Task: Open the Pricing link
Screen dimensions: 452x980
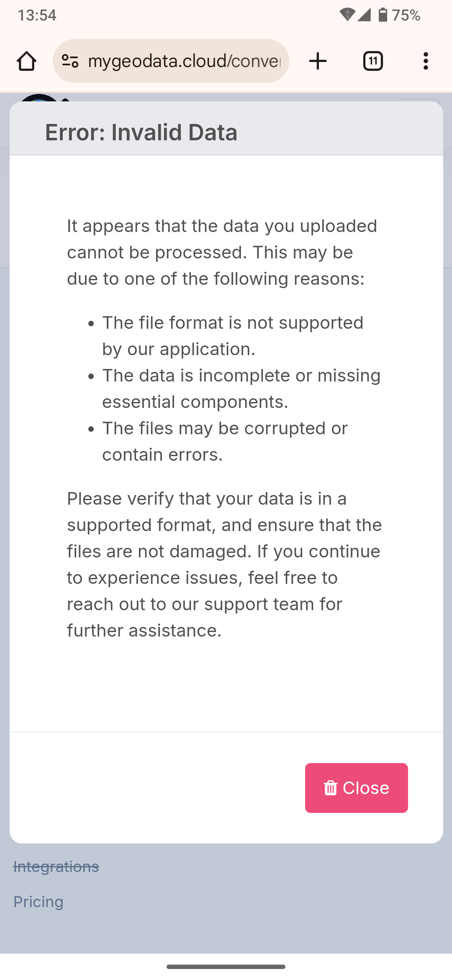Action: point(39,902)
